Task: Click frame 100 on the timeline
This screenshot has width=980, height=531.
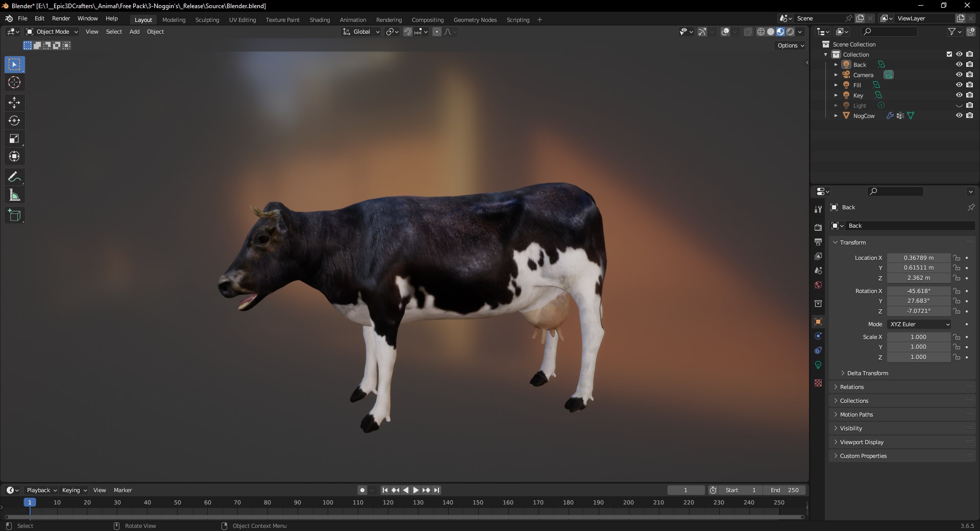Action: [328, 503]
